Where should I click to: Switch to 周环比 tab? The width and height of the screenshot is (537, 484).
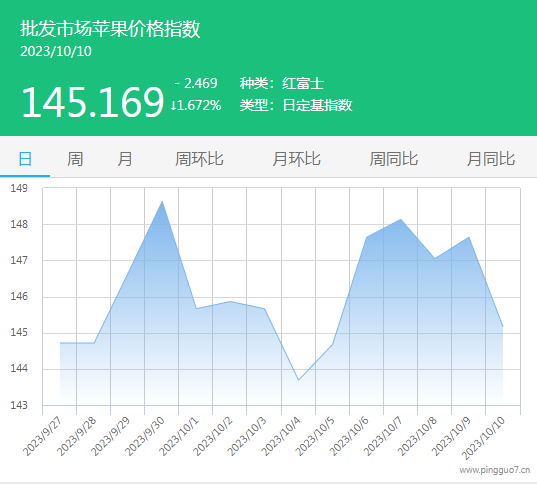199,159
